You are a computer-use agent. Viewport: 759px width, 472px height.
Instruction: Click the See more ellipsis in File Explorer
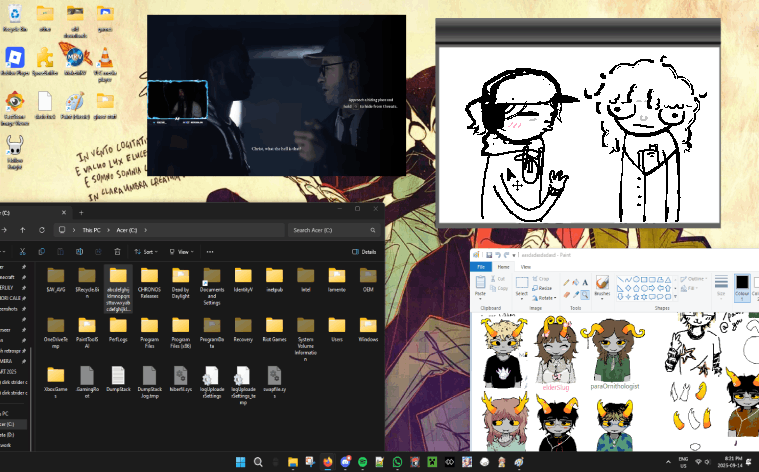(x=210, y=252)
